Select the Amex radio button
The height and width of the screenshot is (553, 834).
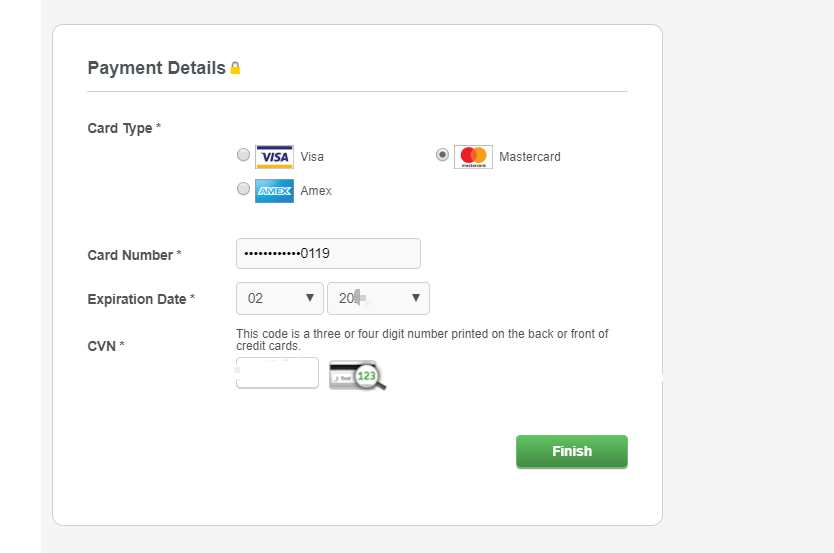click(243, 189)
